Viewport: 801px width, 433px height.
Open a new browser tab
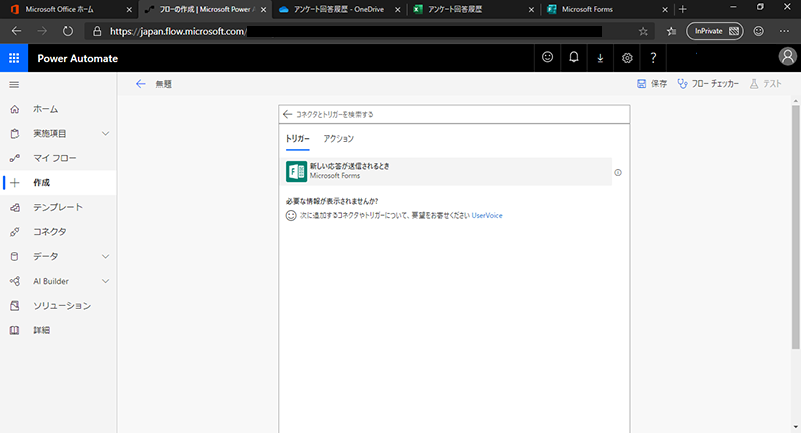coord(682,9)
